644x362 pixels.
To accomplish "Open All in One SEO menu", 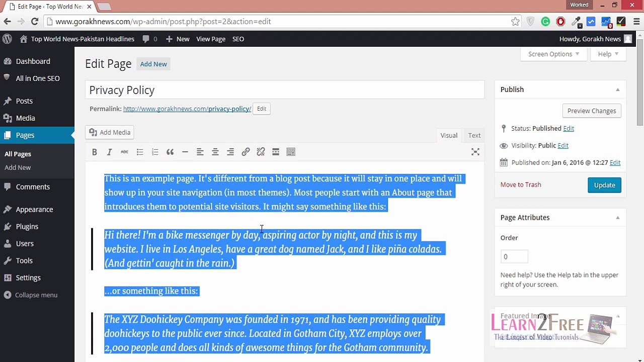I will tap(37, 78).
